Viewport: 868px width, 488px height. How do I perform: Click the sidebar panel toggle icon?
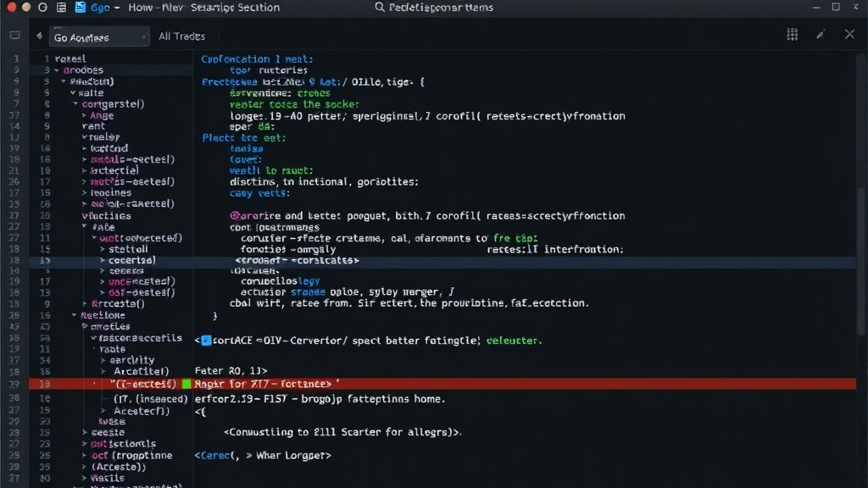click(15, 36)
